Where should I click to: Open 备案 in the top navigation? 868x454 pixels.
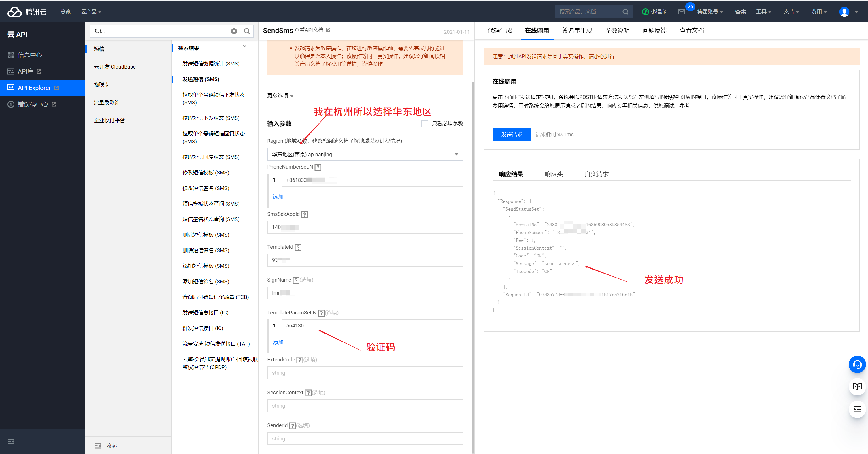[740, 12]
